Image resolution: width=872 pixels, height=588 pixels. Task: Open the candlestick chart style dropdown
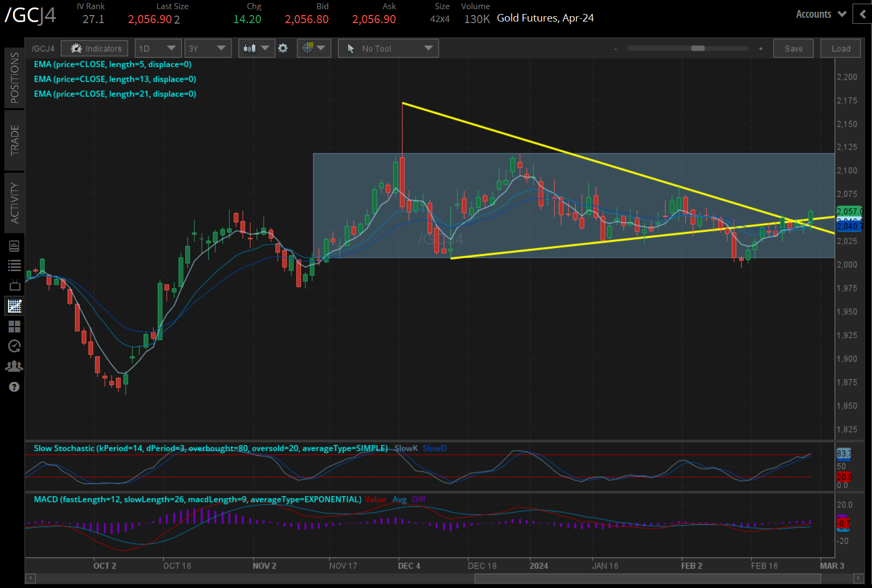[256, 48]
